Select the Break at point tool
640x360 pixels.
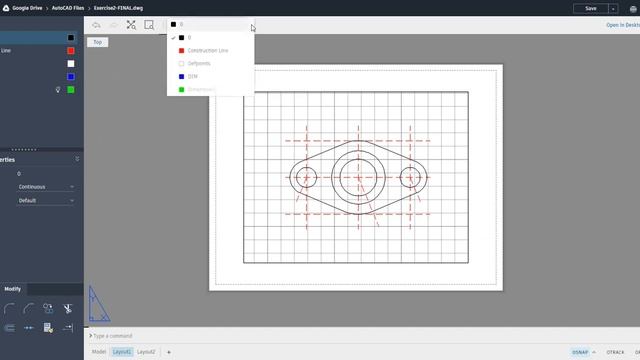[x=29, y=328]
